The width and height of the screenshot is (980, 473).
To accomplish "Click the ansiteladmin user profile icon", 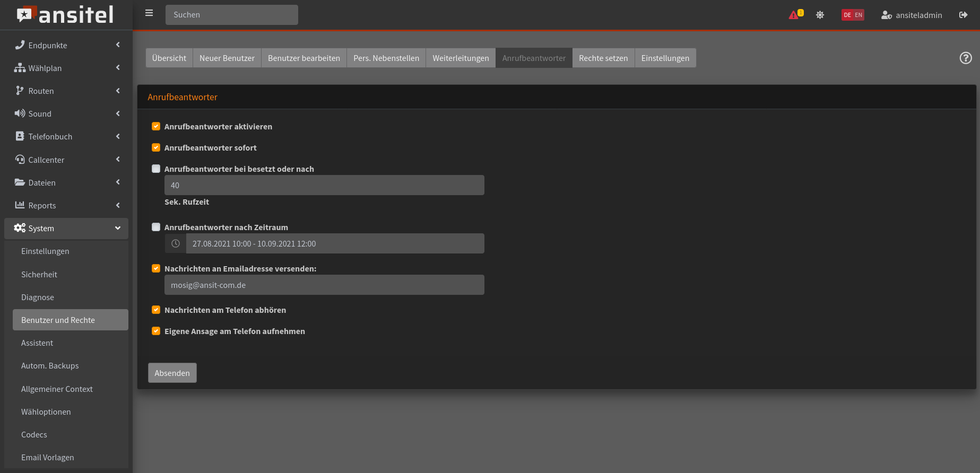I will pos(886,15).
